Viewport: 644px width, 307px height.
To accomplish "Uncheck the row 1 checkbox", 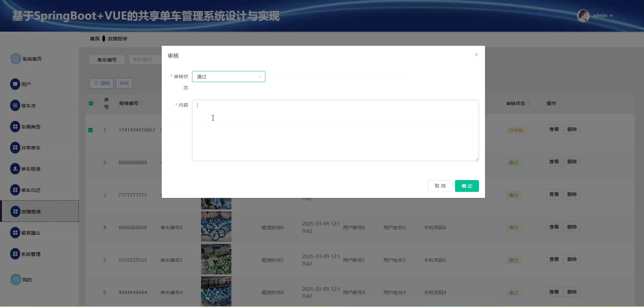I will pyautogui.click(x=91, y=130).
